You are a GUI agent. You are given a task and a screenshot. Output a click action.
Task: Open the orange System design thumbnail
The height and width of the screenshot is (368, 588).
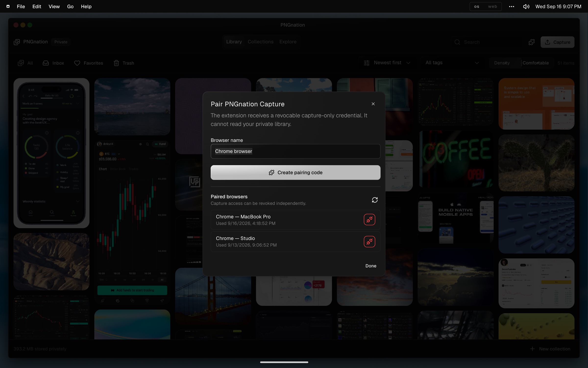tap(537, 104)
